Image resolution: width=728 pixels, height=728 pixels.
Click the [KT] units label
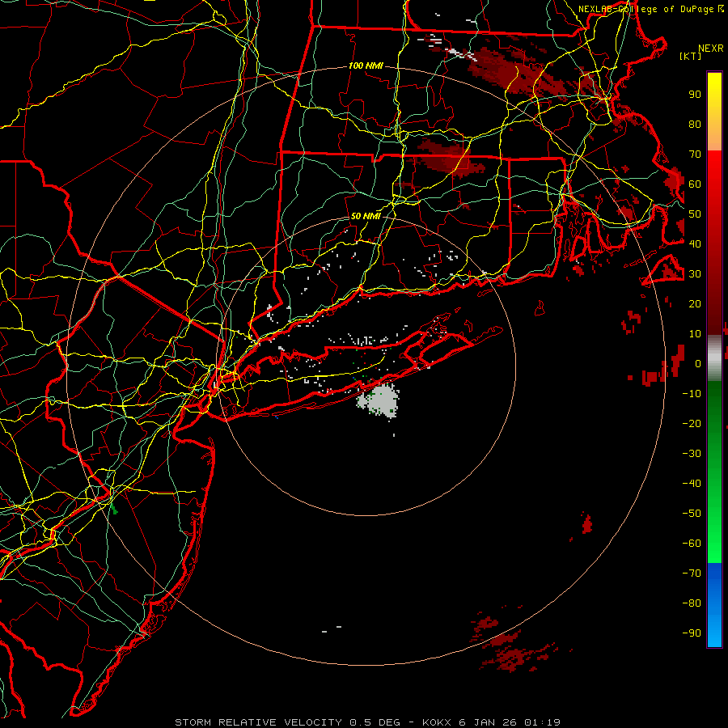click(691, 56)
